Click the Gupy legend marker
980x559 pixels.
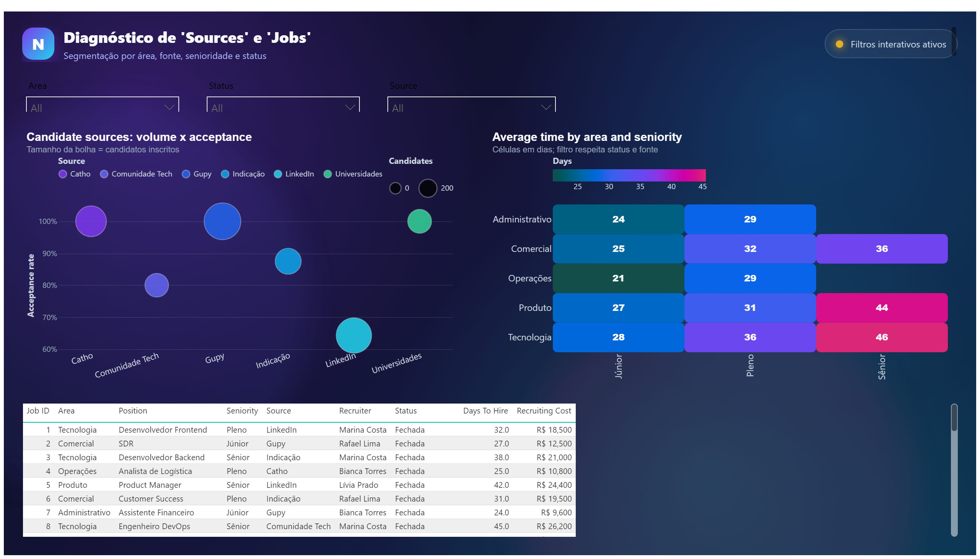coord(186,174)
